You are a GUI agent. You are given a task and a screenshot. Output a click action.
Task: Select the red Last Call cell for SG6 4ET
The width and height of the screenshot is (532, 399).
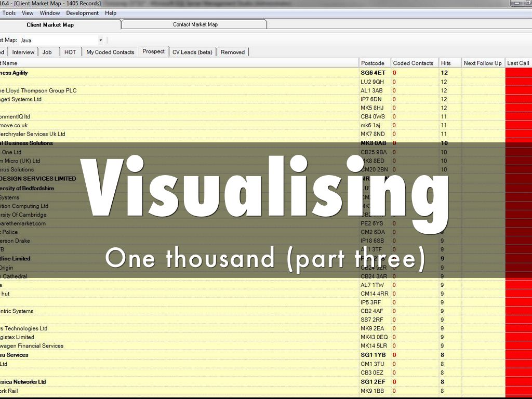pyautogui.click(x=518, y=73)
